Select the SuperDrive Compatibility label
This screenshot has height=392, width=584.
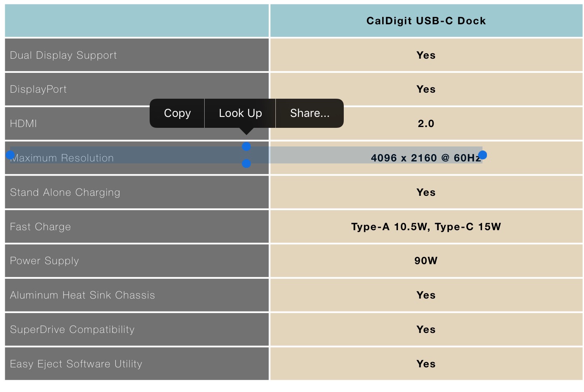[72, 330]
